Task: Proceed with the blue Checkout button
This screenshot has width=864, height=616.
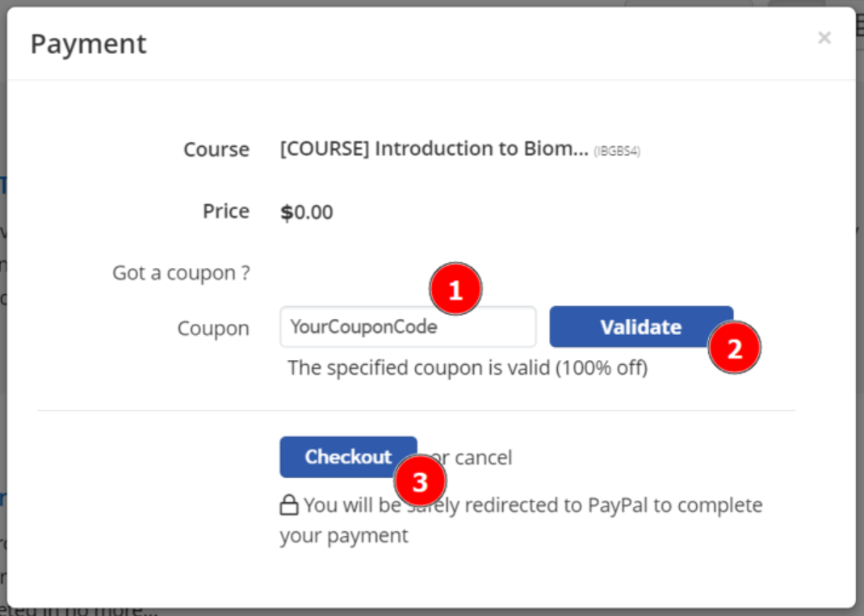Action: (348, 457)
